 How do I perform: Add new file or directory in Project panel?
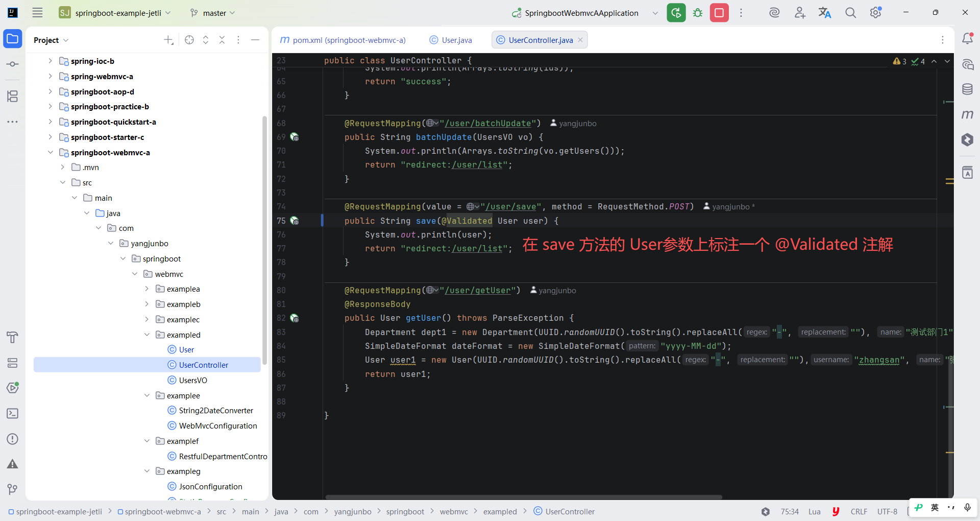click(168, 40)
